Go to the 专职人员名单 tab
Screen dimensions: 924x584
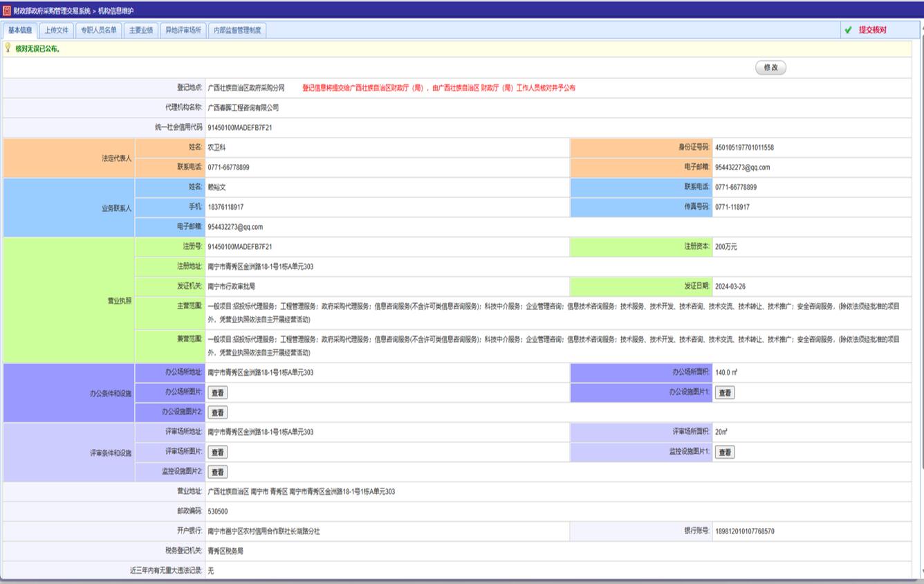tap(99, 30)
